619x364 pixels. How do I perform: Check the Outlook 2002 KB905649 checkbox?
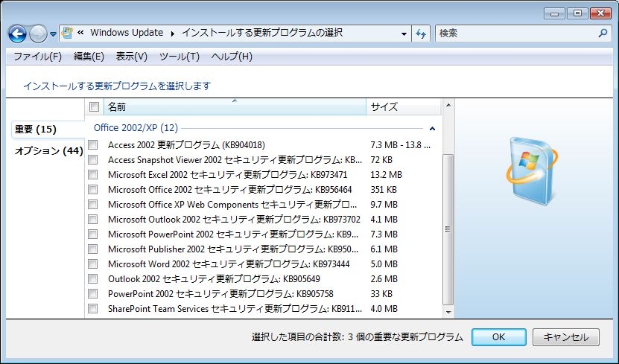tap(93, 279)
